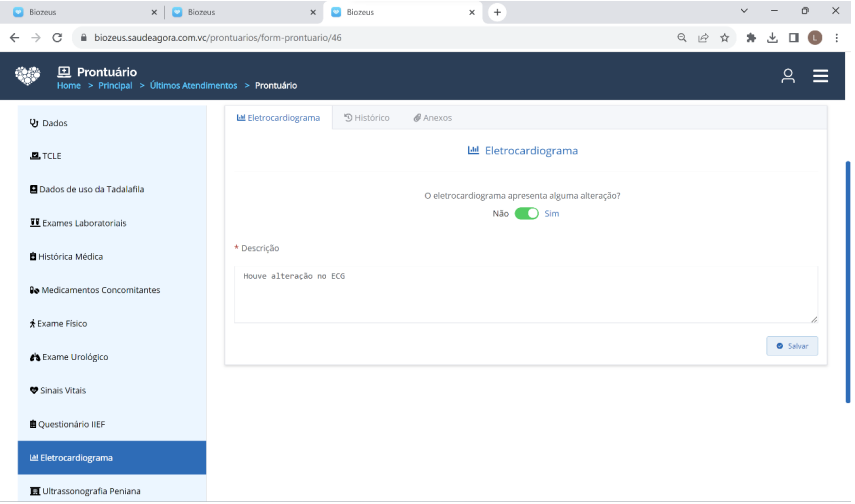
Task: Bookmark page with star icon
Action: pyautogui.click(x=724, y=37)
